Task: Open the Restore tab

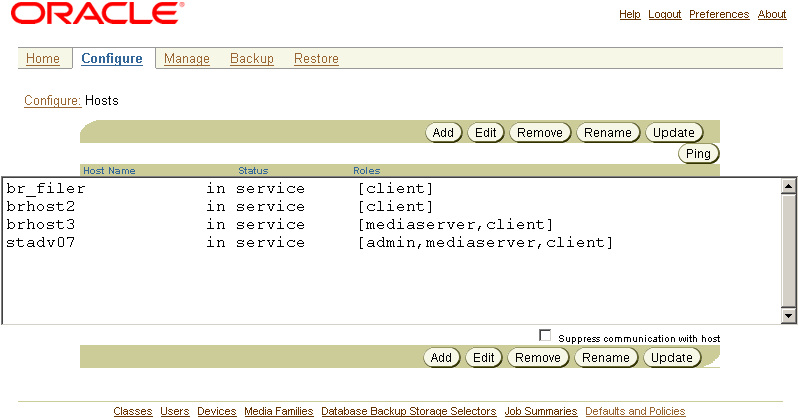Action: pos(316,59)
